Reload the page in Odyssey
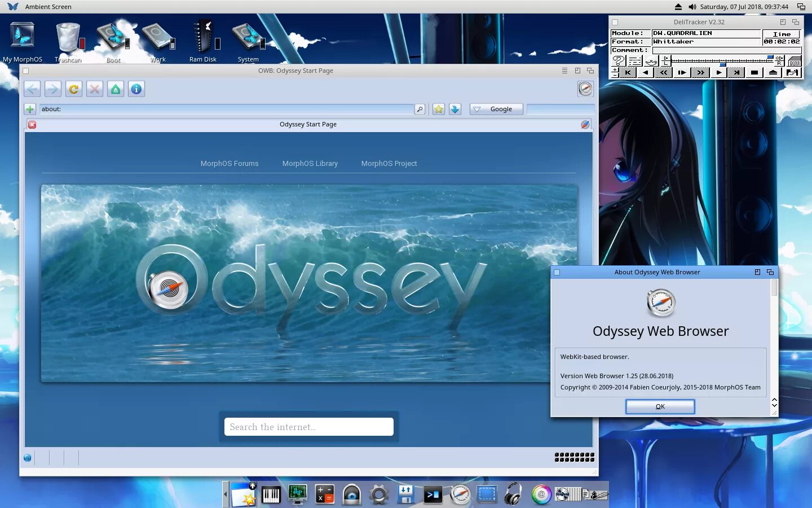 pyautogui.click(x=74, y=89)
